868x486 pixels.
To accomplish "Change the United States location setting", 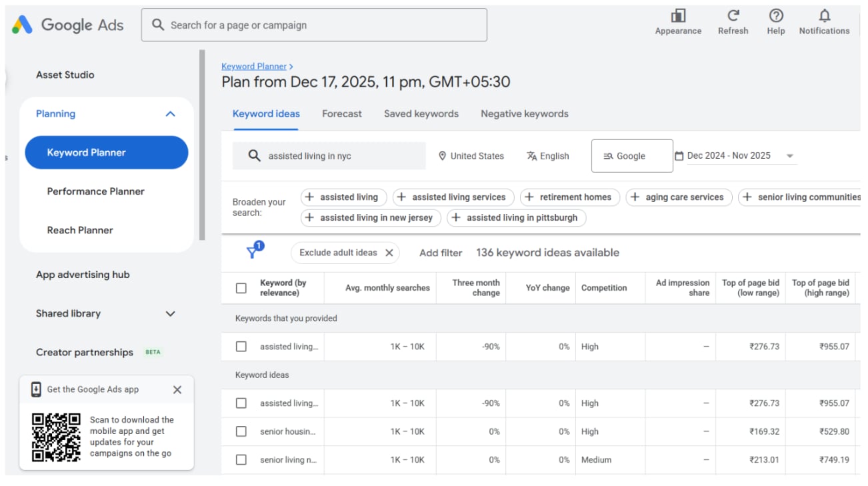I will pos(471,156).
